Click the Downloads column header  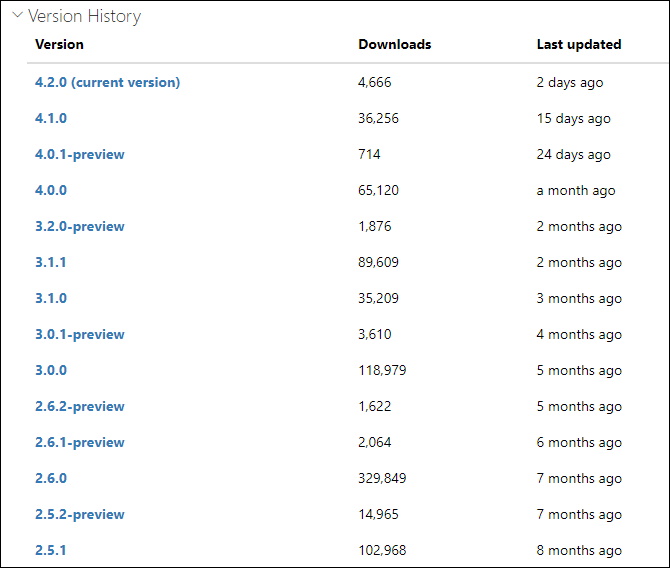[395, 44]
